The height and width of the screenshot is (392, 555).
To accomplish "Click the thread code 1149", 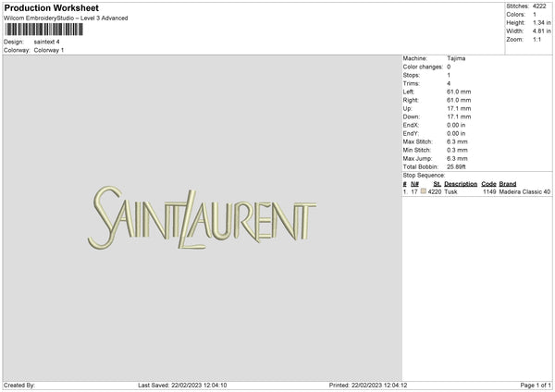I will 489,191.
